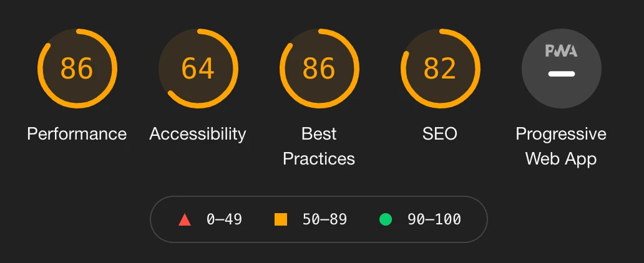Click the 50–89 score range text
The image size is (644, 263).
coord(324,219)
